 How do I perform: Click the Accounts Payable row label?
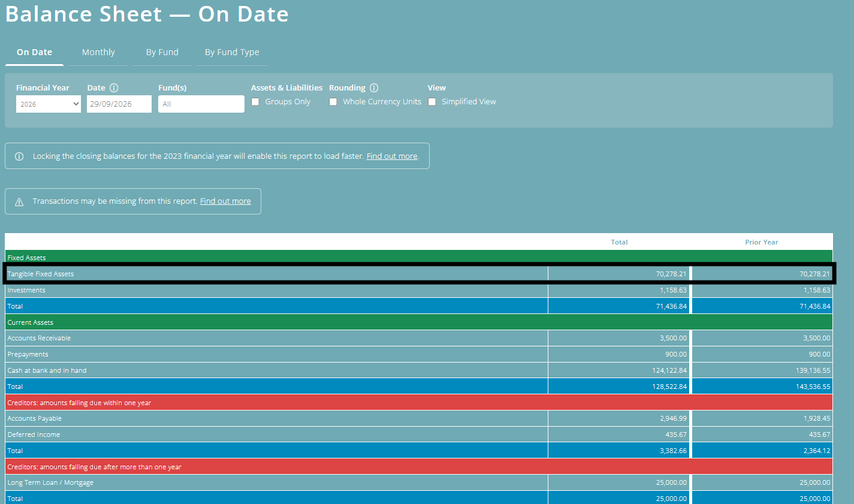35,418
